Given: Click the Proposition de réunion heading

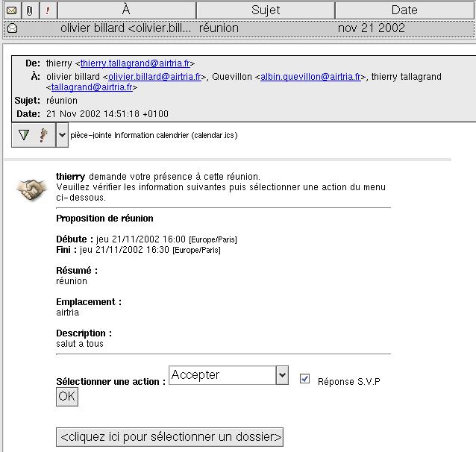Looking at the screenshot, I should (104, 219).
